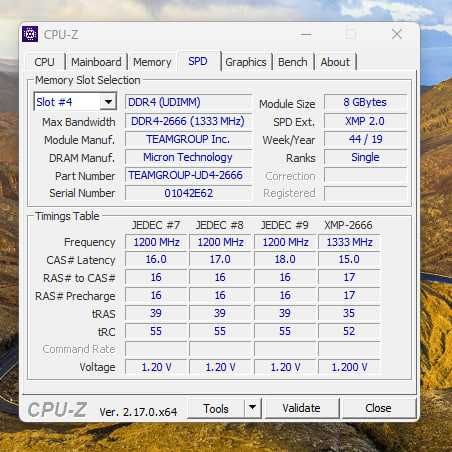Screen dimensions: 452x452
Task: Click the Module Size label
Action: pyautogui.click(x=287, y=104)
